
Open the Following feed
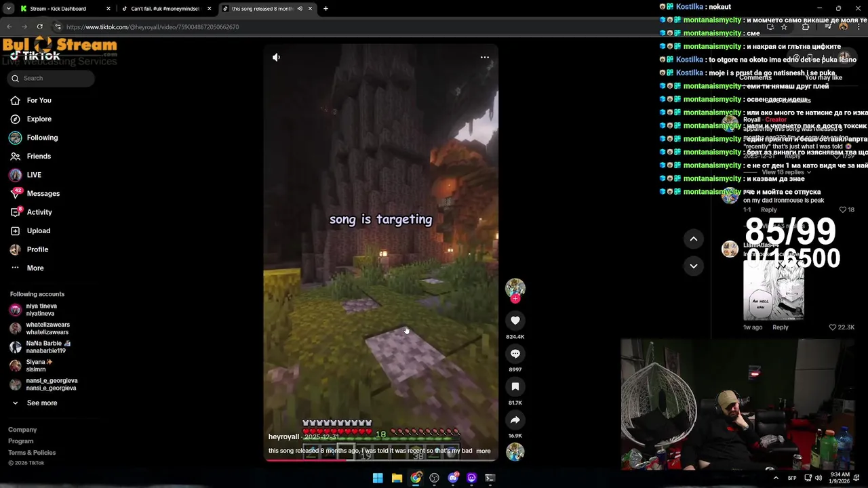click(x=42, y=138)
